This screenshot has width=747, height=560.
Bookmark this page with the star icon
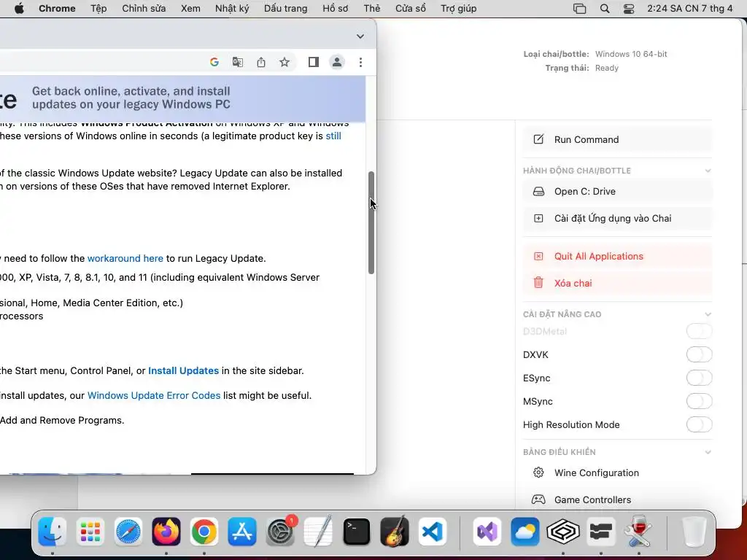285,62
